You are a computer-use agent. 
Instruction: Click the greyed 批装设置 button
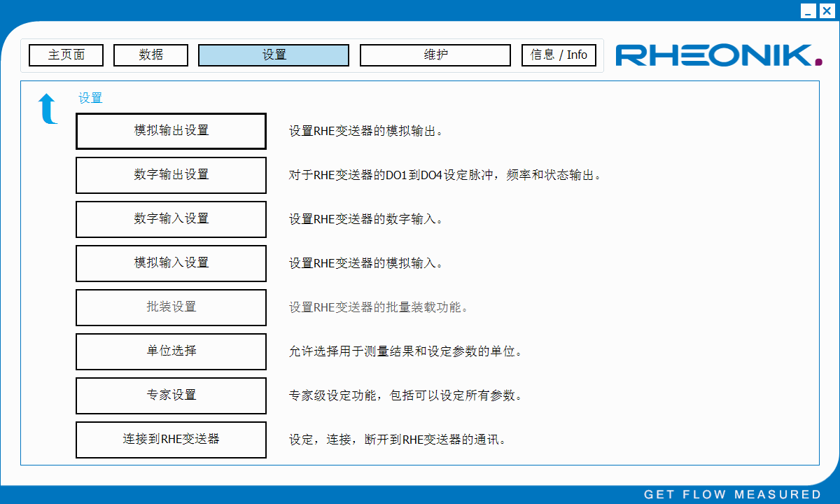(171, 307)
